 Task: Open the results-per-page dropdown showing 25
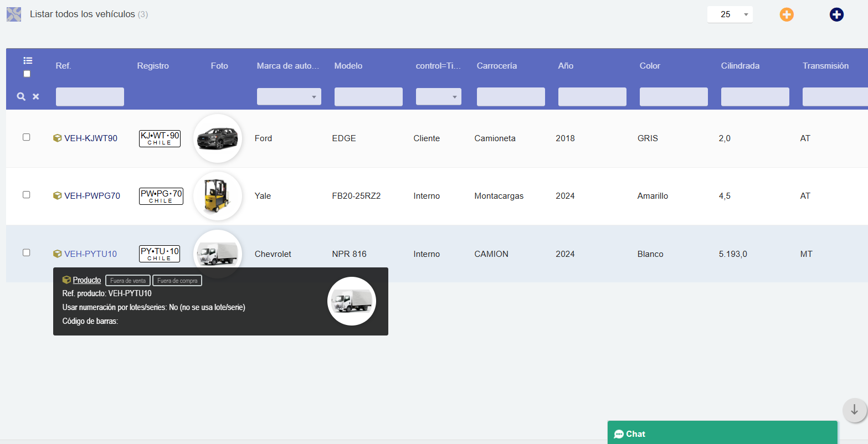point(729,14)
